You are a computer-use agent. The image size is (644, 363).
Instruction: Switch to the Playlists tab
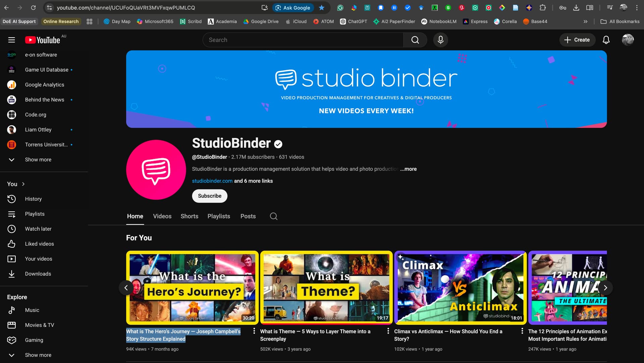pyautogui.click(x=218, y=216)
